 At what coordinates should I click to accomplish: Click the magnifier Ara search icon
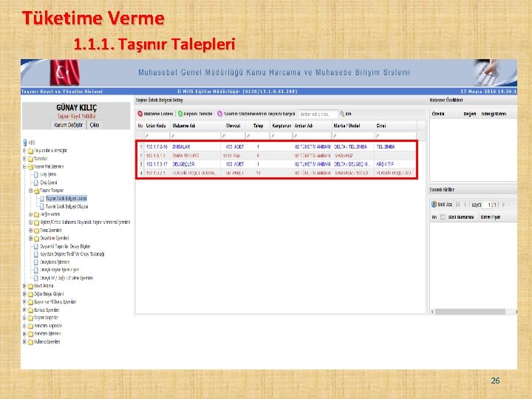pos(342,114)
